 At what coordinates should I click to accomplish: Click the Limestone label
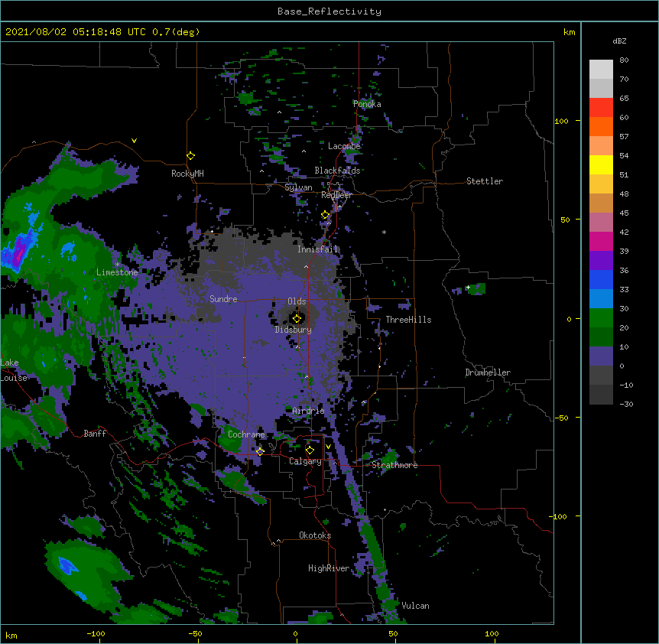pos(117,272)
